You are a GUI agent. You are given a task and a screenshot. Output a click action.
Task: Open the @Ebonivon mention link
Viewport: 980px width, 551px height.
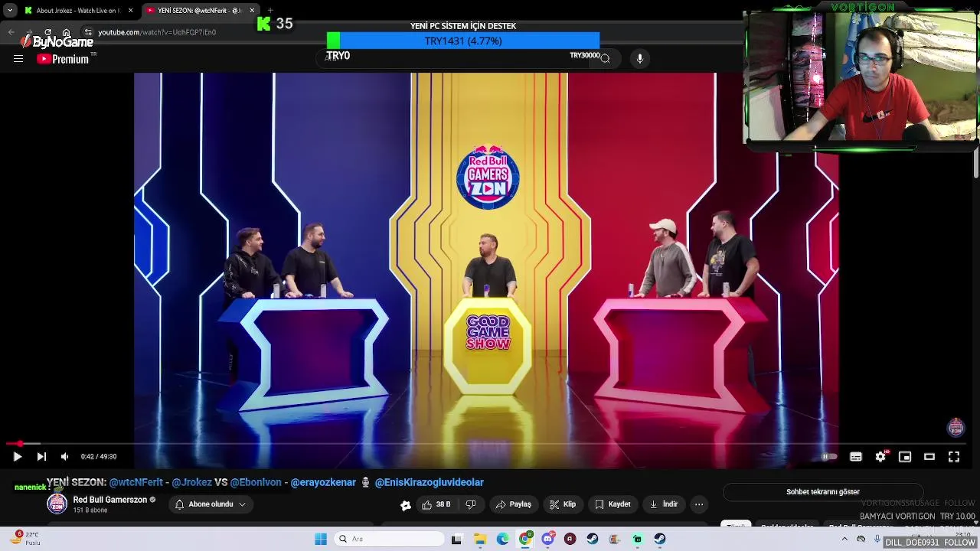[x=256, y=482]
